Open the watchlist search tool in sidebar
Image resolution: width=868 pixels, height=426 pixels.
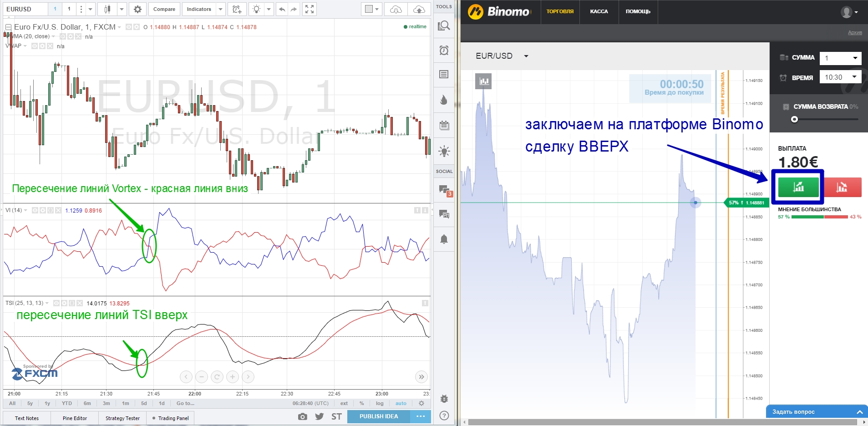[x=444, y=25]
